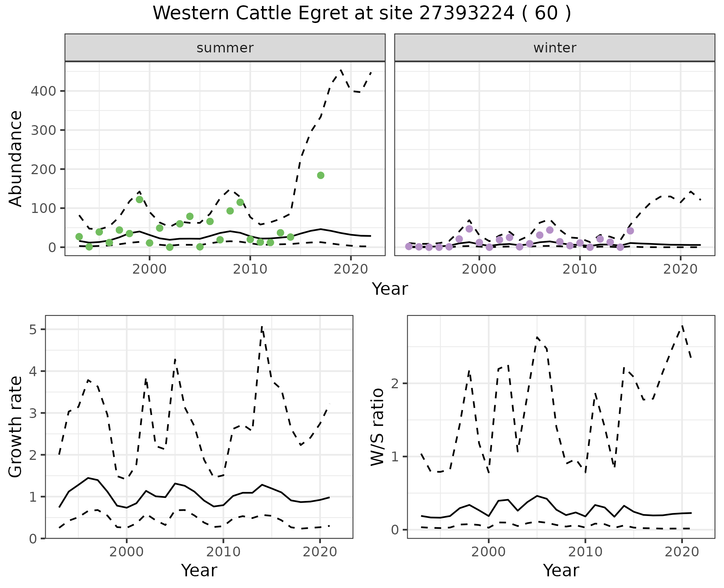Click the highest green summer data point
Viewport: 724px width, 588px height.
click(x=321, y=175)
